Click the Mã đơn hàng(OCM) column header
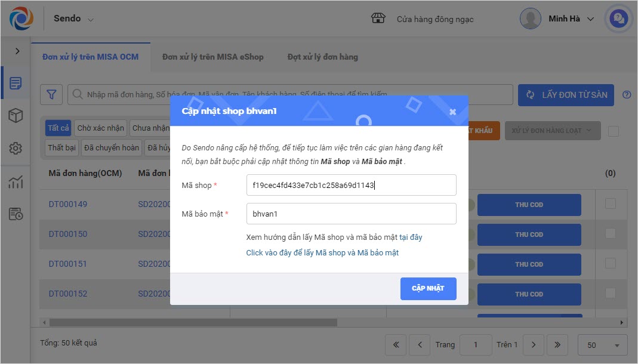 click(85, 173)
